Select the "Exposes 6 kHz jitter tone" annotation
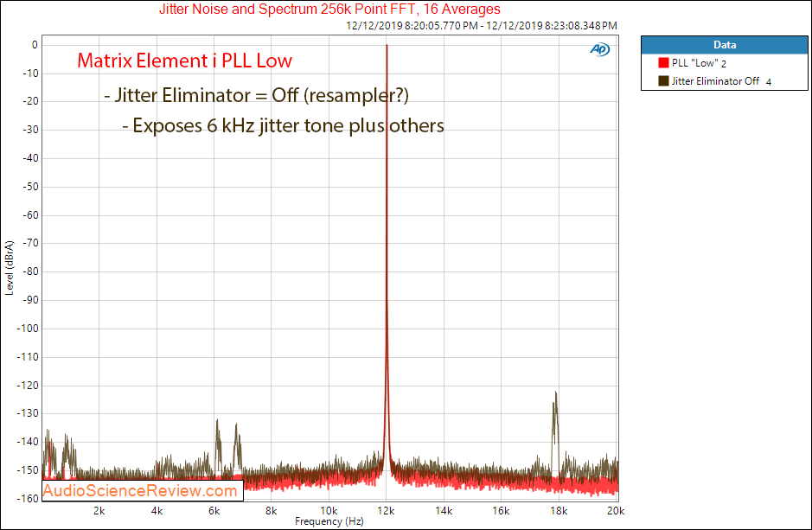812x530 pixels. click(x=283, y=125)
